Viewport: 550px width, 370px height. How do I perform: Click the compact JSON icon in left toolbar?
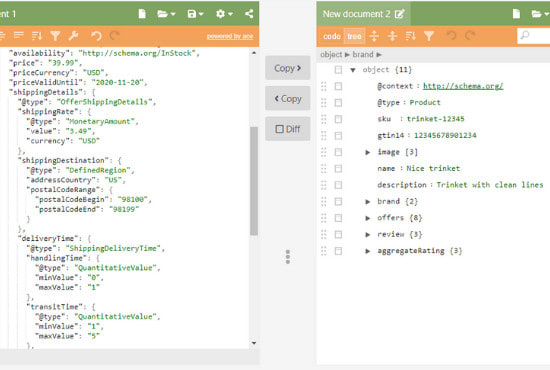point(18,35)
